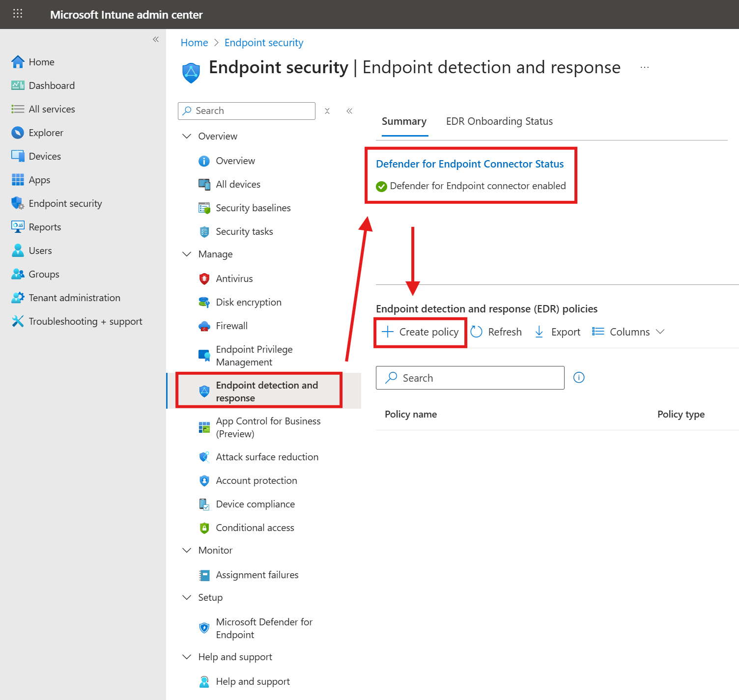Sort by Policy name column header

tap(411, 414)
